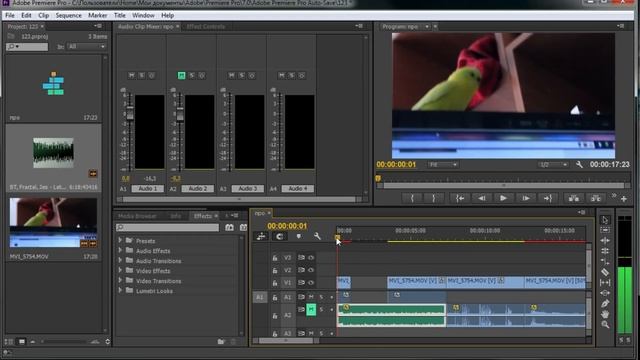Toggle mute on Audio 2 mixer channel

181,76
